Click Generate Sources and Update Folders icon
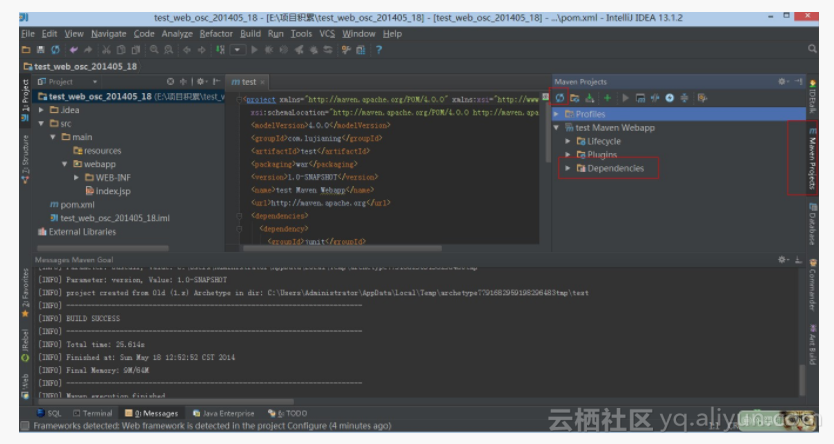 tap(574, 98)
